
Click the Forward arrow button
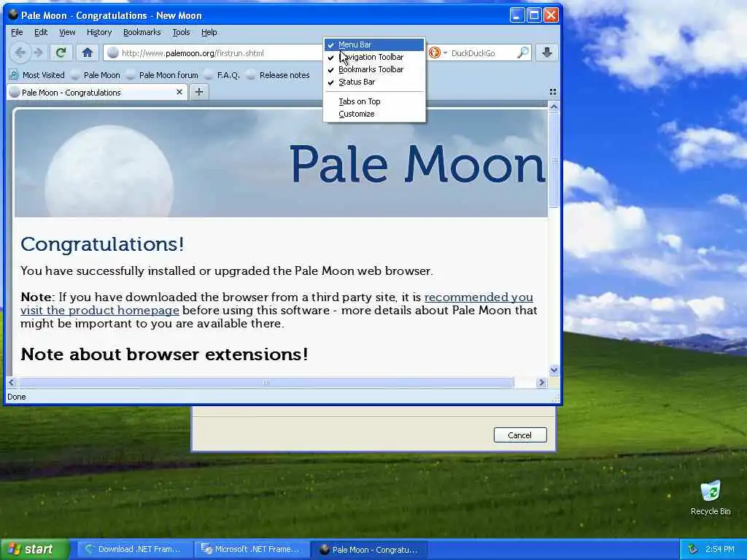coord(39,52)
